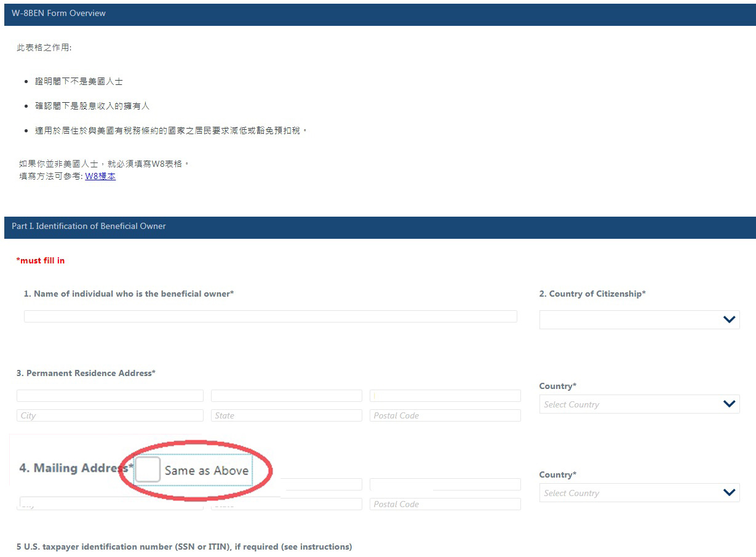Click the Mailing Address Postal Code field
The image size is (756, 557).
click(445, 504)
